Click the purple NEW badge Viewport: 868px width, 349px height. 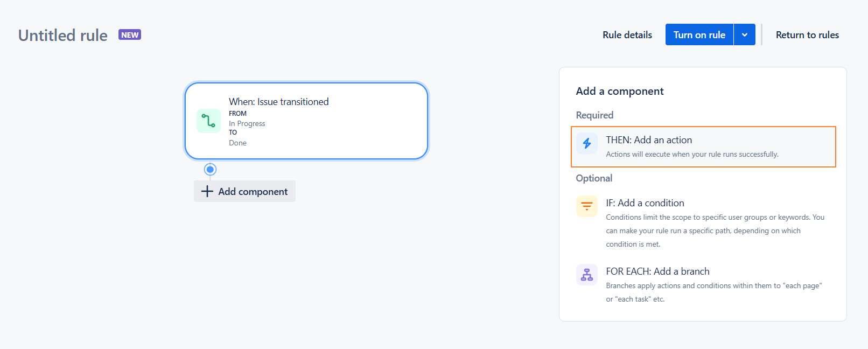[130, 35]
